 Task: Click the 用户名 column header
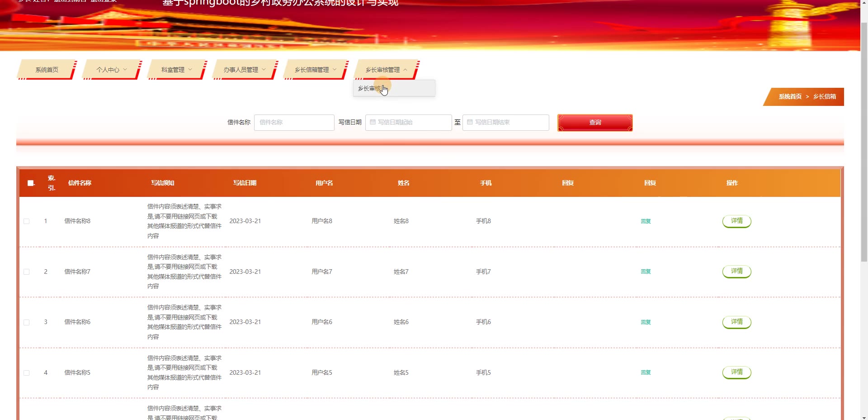coord(324,183)
